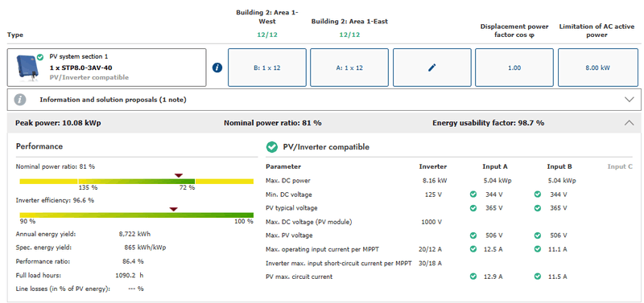Click the 72 % scale label
644x303 pixels.
pos(187,188)
